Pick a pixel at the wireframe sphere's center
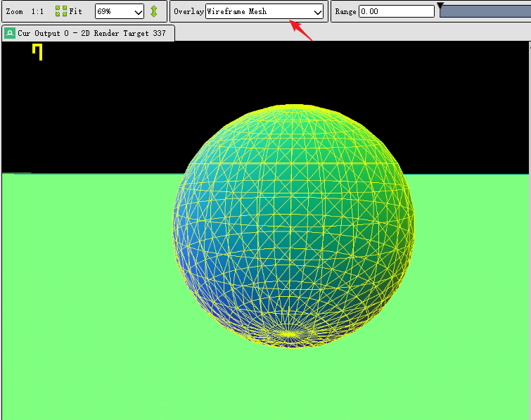Viewport: 531px width, 420px height. [293, 225]
